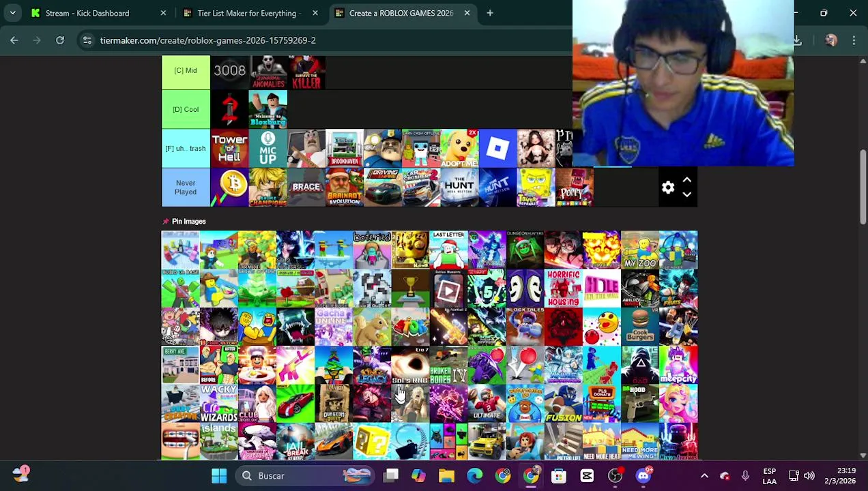Image resolution: width=868 pixels, height=491 pixels.
Task: Click the taskbar Buscar search box
Action: [306, 475]
